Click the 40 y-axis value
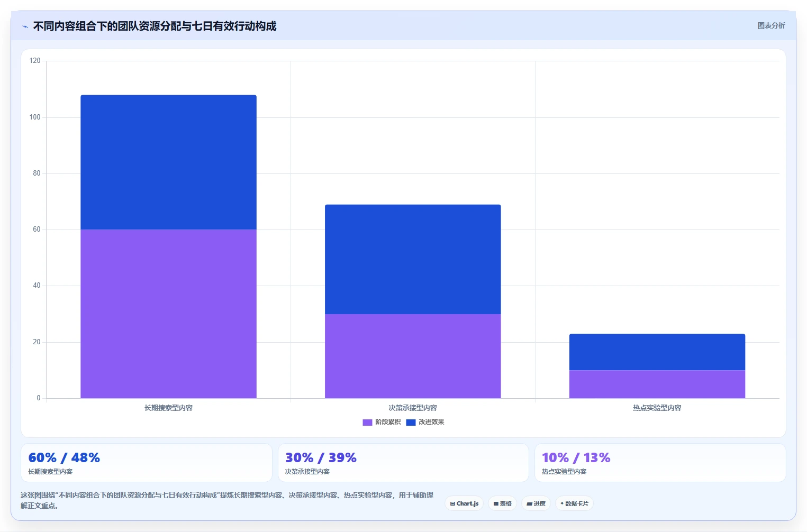This screenshot has width=807, height=532. [37, 286]
